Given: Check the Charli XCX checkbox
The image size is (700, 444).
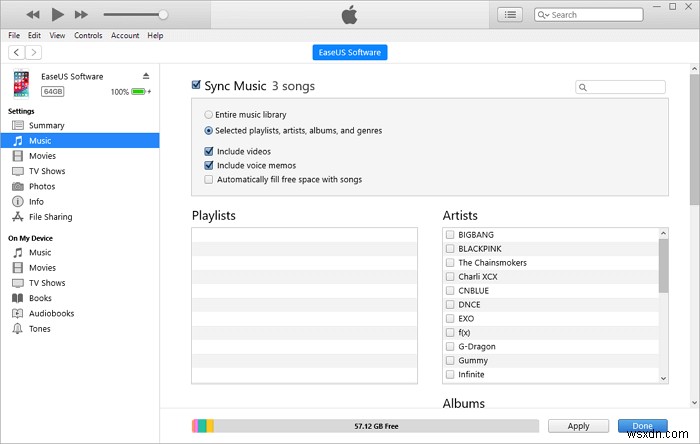Looking at the screenshot, I should point(450,277).
